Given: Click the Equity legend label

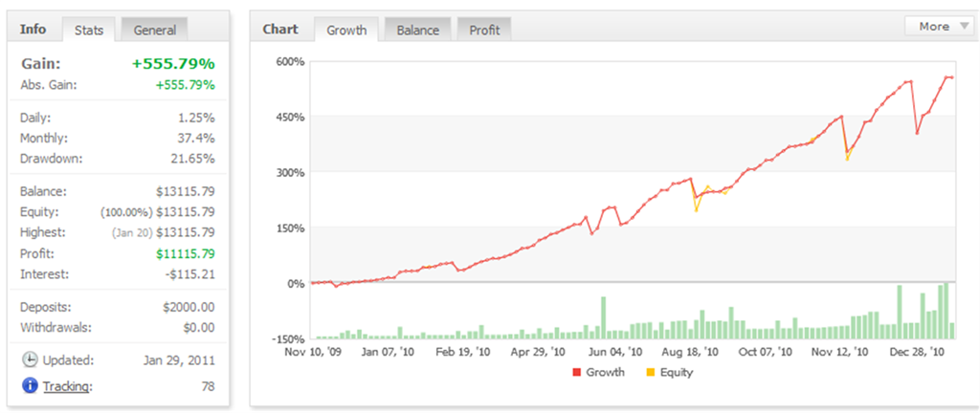Looking at the screenshot, I should [677, 373].
